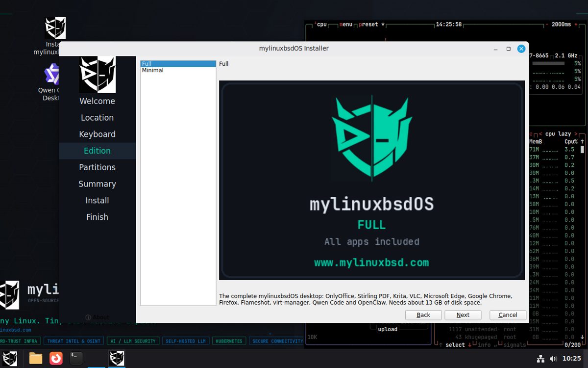
Task: Select the Minimal edition in the list
Action: click(178, 70)
